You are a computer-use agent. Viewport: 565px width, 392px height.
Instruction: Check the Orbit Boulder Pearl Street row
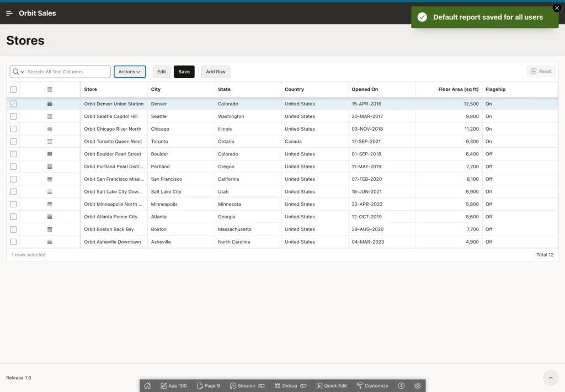click(13, 154)
